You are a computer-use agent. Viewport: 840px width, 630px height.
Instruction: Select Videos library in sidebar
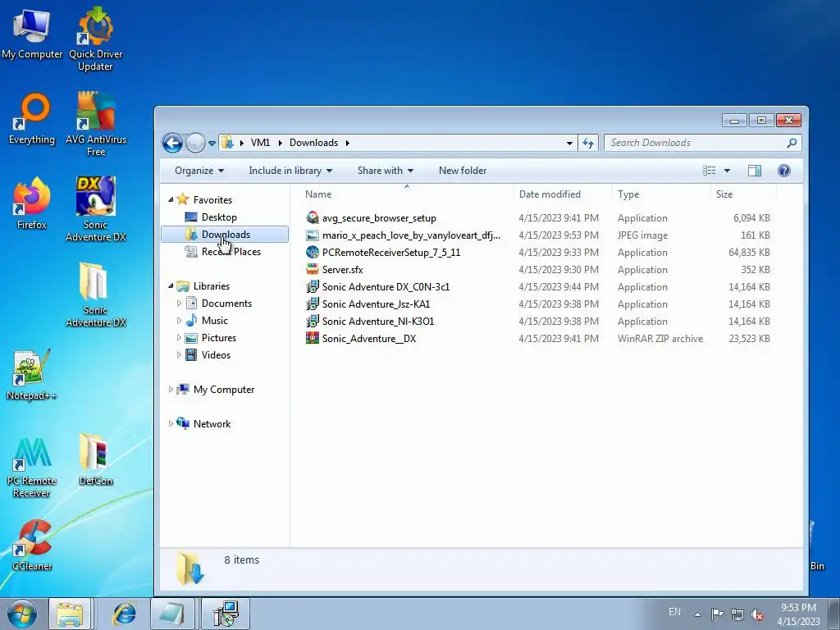tap(216, 355)
